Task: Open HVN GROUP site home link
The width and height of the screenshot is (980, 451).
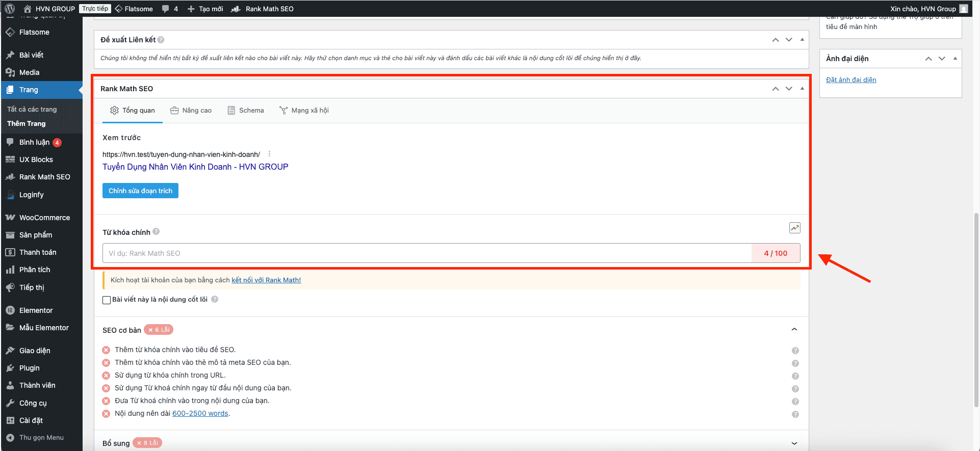Action: (49, 9)
